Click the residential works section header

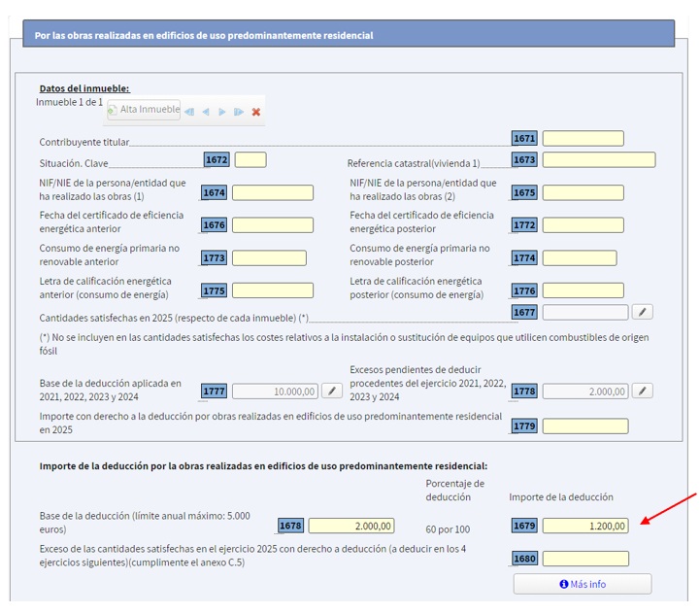click(x=348, y=35)
